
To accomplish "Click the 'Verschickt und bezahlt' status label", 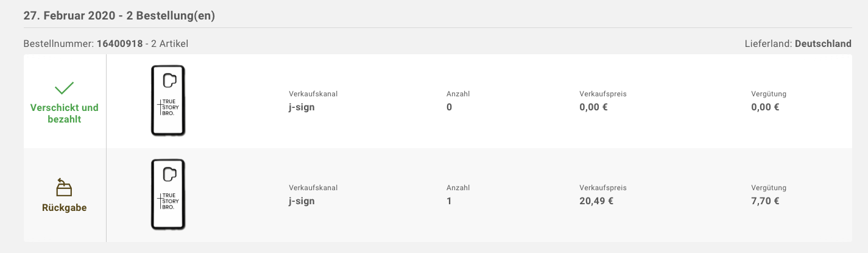I will [x=64, y=113].
